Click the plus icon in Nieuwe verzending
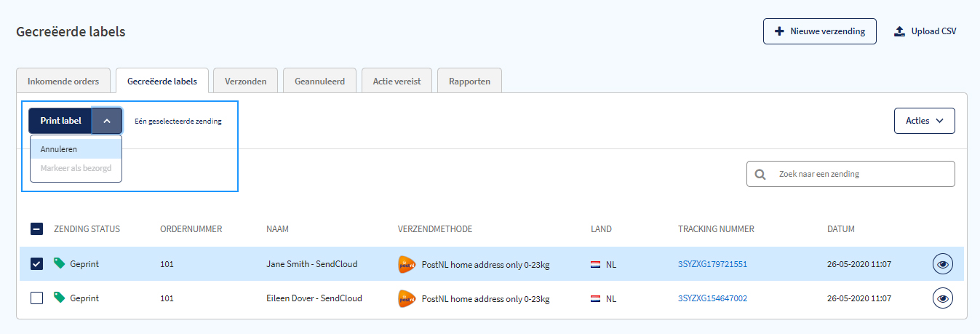Image resolution: width=980 pixels, height=334 pixels. [x=779, y=31]
